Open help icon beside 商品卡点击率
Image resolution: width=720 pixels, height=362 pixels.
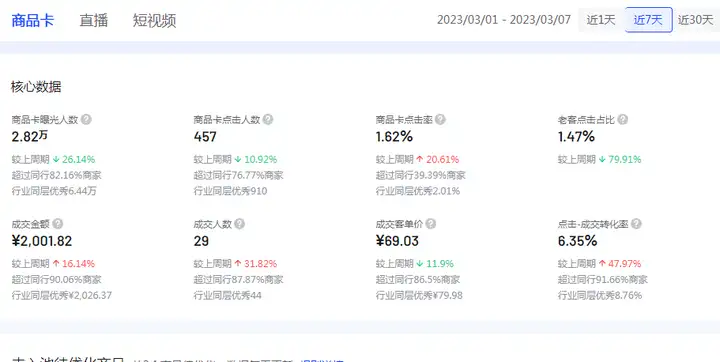coord(440,120)
